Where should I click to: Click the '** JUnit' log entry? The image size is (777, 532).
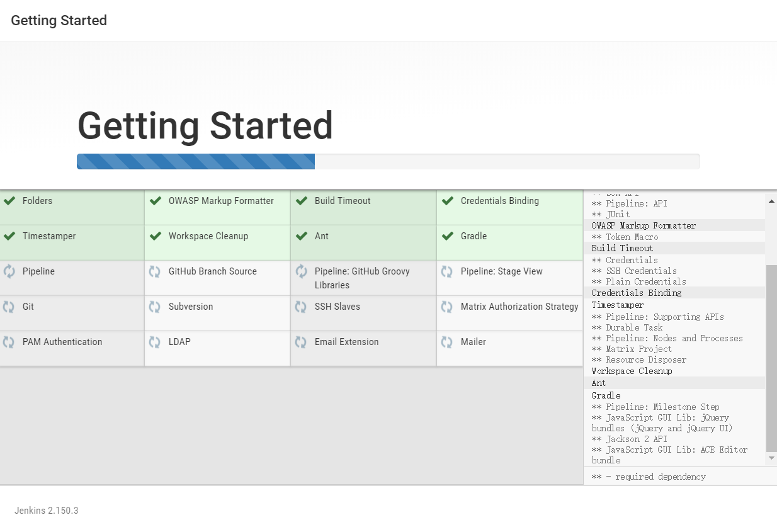(x=611, y=214)
